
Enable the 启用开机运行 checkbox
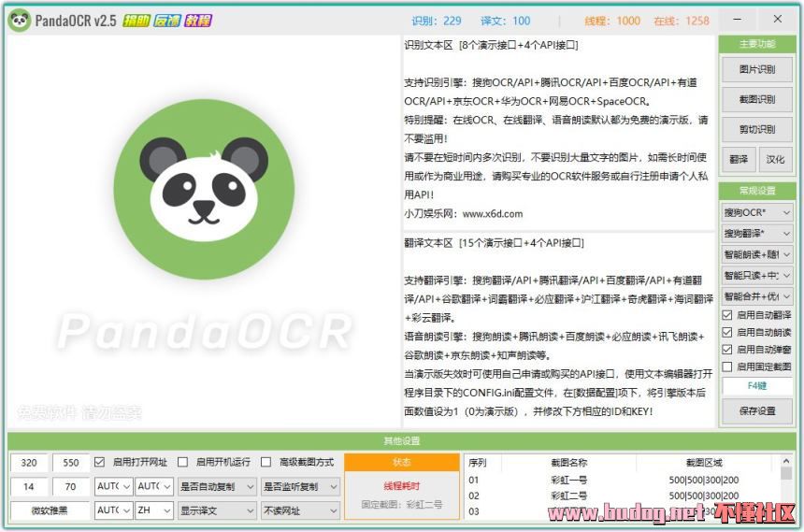point(182,462)
